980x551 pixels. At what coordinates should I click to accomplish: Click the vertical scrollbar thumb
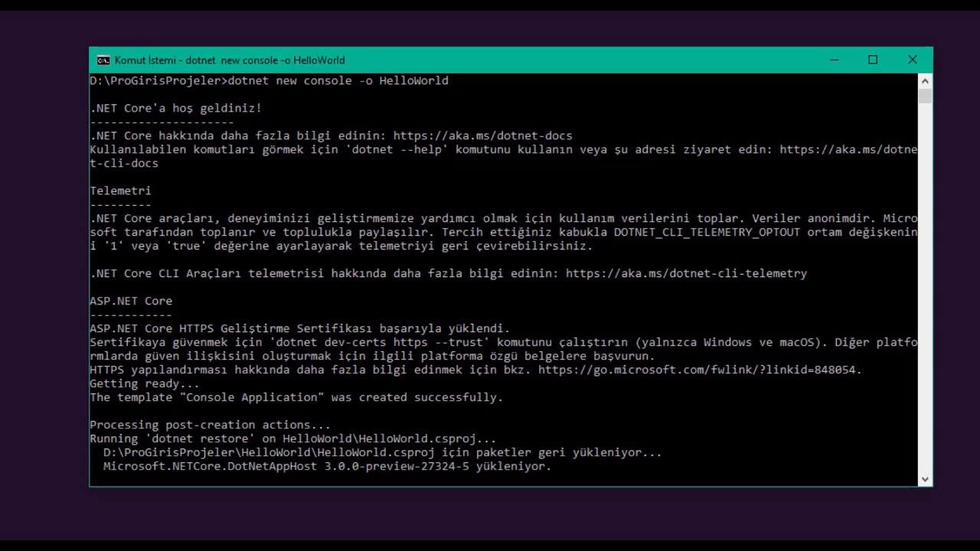pos(925,96)
